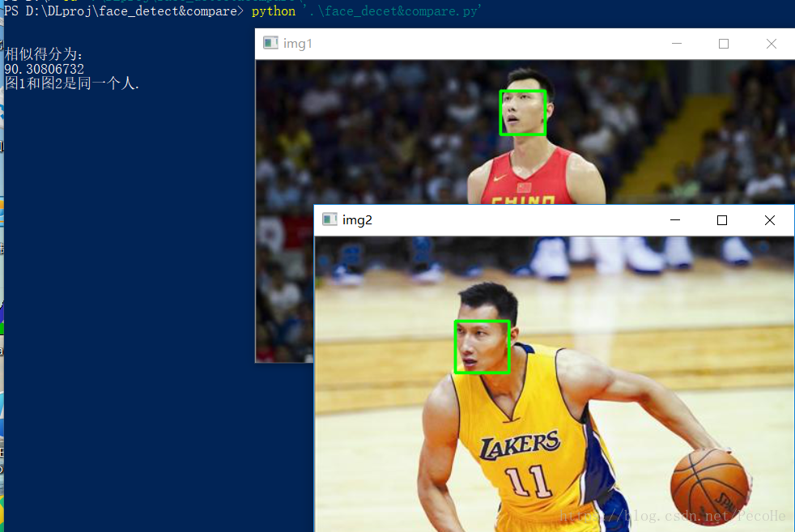Click the '图1和图2是同一个人.' result line
This screenshot has height=532, width=795.
click(72, 83)
